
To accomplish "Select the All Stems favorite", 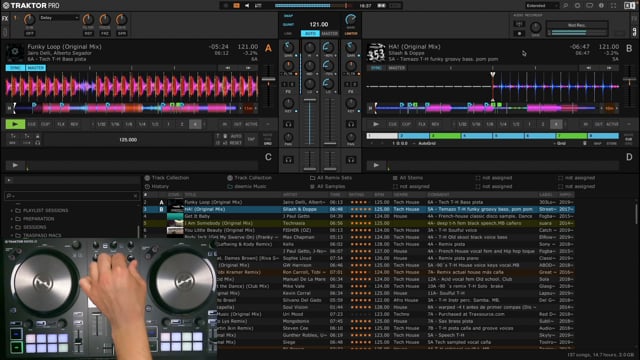I will (x=411, y=178).
